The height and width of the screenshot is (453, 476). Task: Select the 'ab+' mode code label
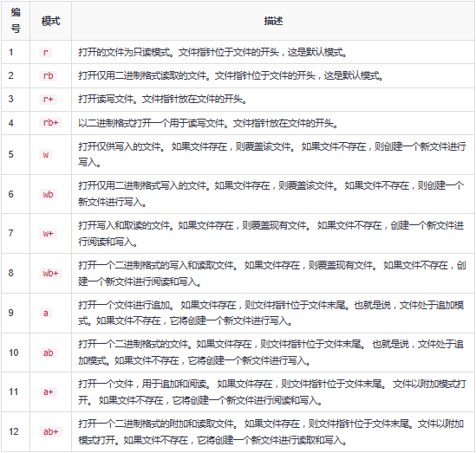click(x=50, y=431)
